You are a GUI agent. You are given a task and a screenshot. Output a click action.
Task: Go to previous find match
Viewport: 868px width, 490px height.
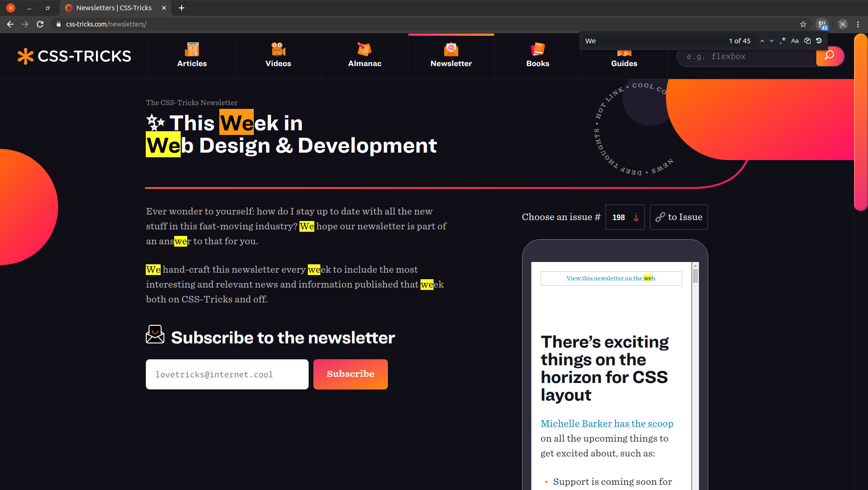(762, 41)
